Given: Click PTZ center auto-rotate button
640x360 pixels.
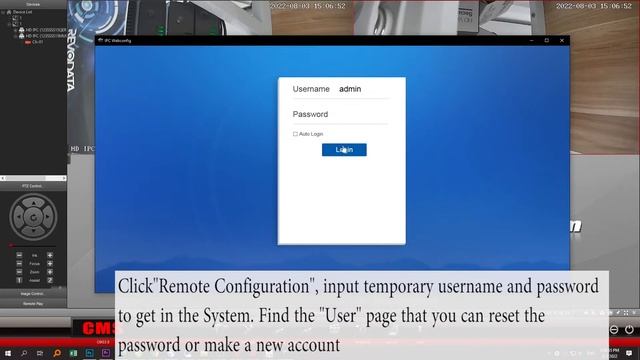Looking at the screenshot, I should coord(33,218).
